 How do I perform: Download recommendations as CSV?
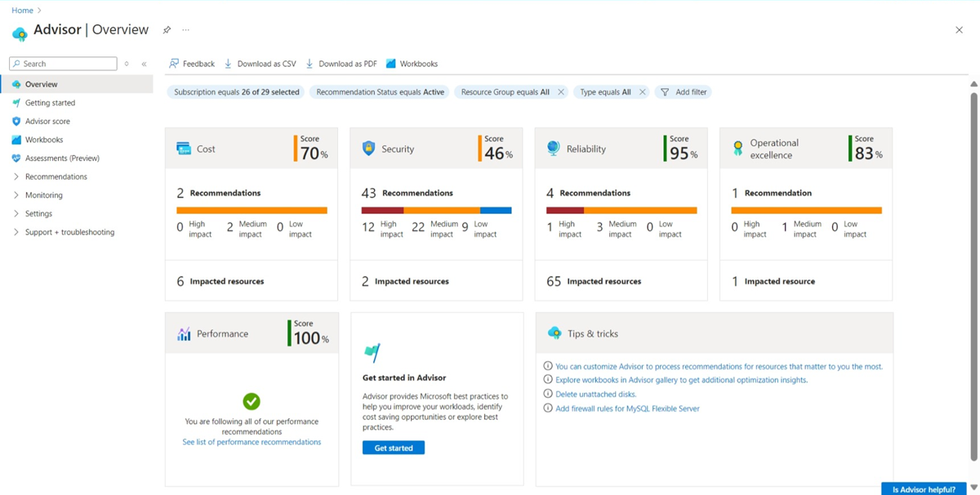click(260, 63)
